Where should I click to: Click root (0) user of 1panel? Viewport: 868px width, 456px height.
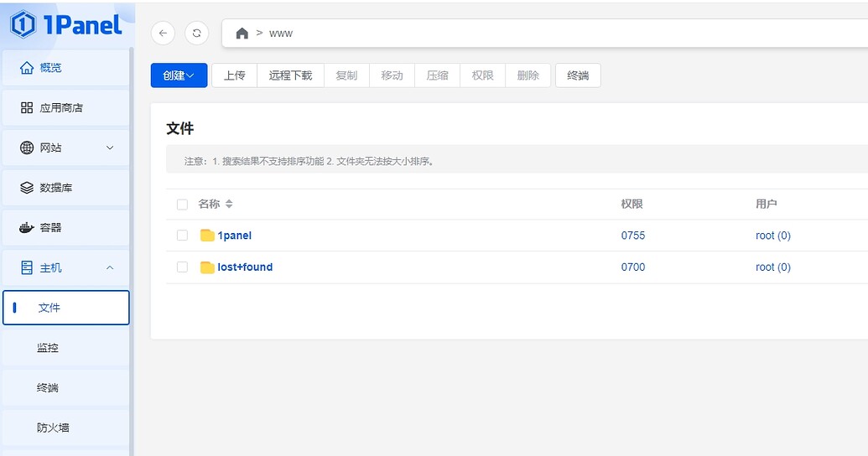coord(772,236)
